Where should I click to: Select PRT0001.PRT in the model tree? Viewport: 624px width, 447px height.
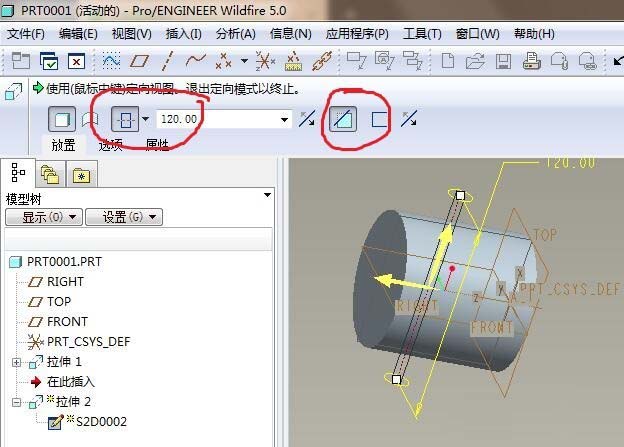pos(55,262)
